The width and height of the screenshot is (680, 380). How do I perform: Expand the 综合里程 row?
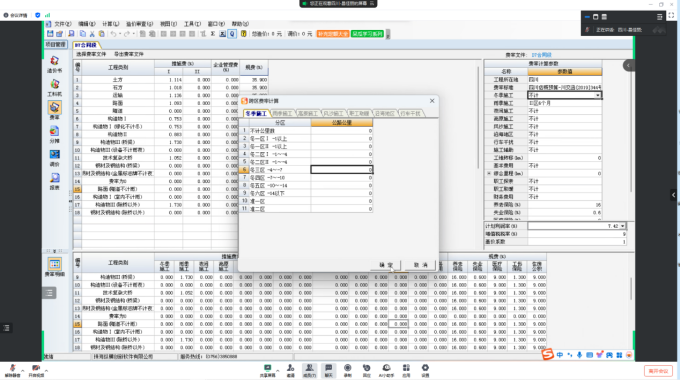click(489, 173)
